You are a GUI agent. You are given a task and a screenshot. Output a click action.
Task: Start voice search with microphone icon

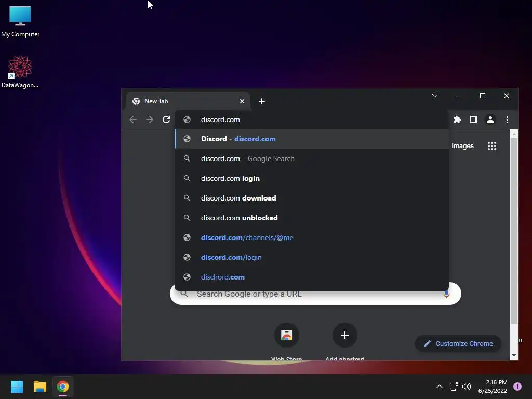click(x=446, y=294)
